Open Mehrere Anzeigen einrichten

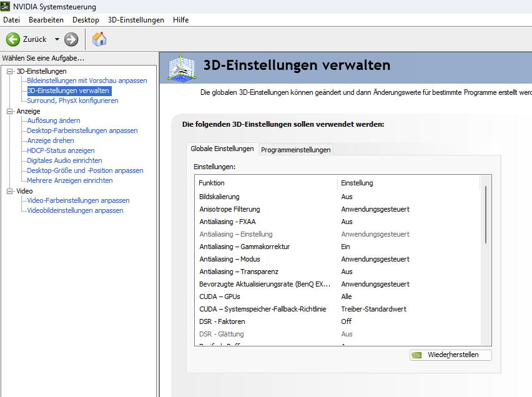pyautogui.click(x=70, y=180)
